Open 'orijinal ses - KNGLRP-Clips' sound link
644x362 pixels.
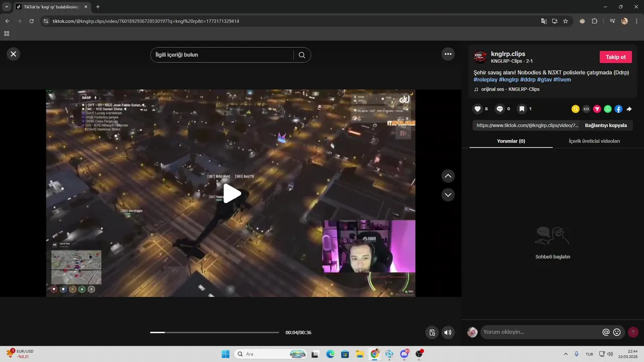pyautogui.click(x=510, y=89)
